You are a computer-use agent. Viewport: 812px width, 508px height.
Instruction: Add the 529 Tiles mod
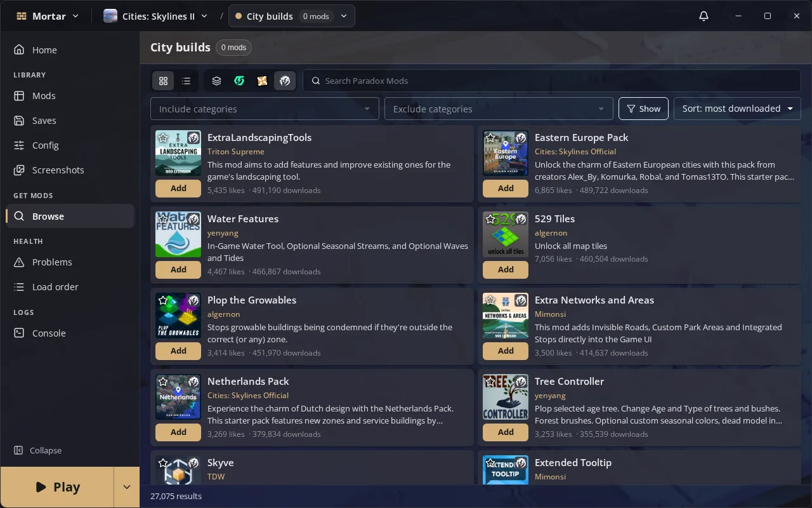506,269
